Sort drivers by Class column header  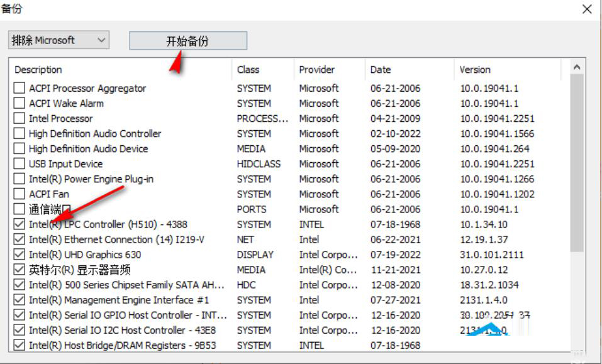(x=262, y=70)
